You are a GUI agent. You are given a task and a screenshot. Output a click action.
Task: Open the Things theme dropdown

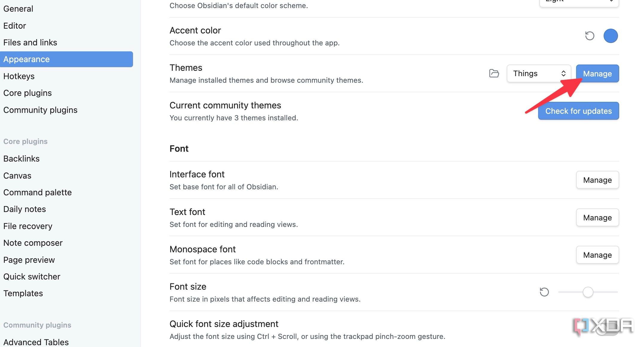[539, 73]
